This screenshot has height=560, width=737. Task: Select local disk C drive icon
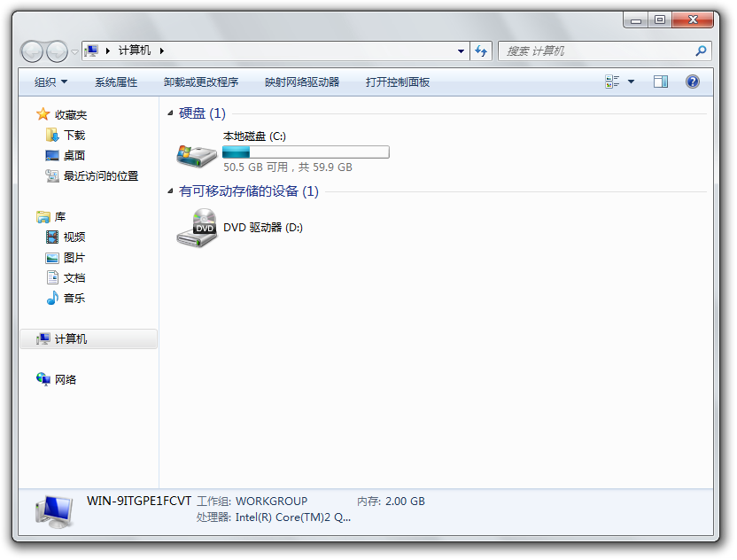[197, 155]
